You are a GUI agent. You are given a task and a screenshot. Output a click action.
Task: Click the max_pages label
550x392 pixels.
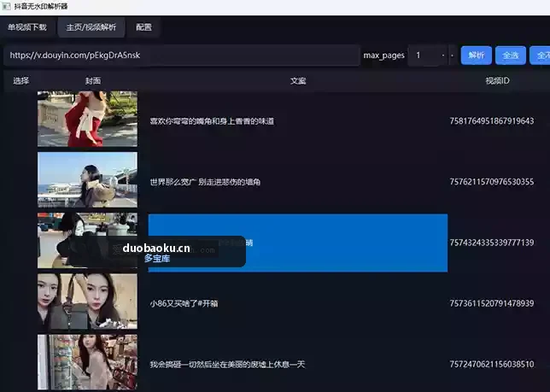click(x=383, y=56)
